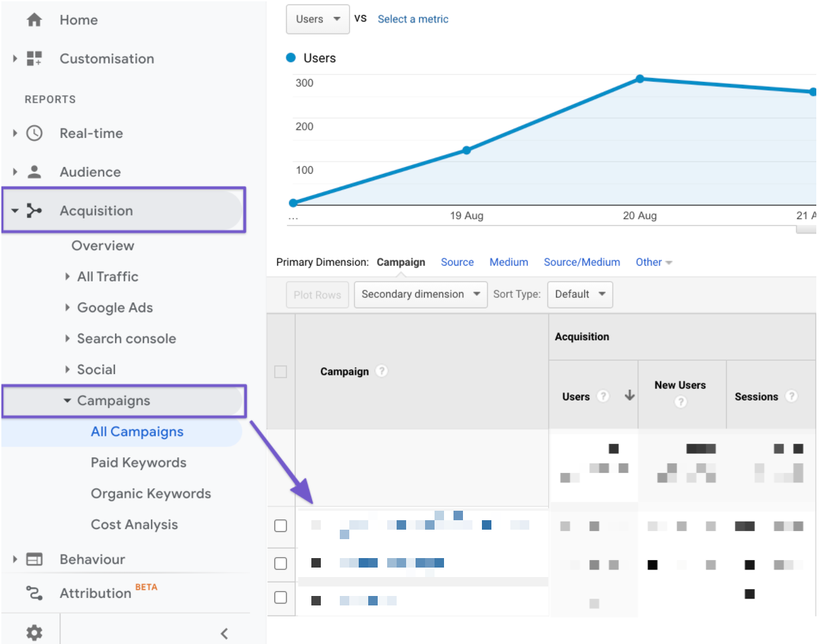The width and height of the screenshot is (819, 644).
Task: Tick the checkbox for the first campaign row
Action: pos(281,526)
